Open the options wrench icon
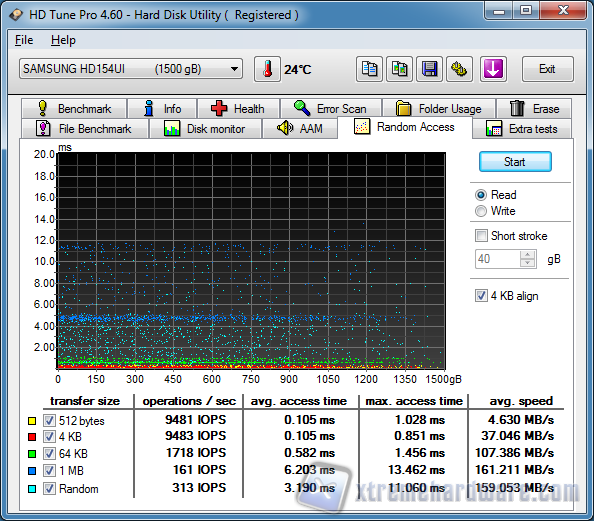 click(459, 69)
